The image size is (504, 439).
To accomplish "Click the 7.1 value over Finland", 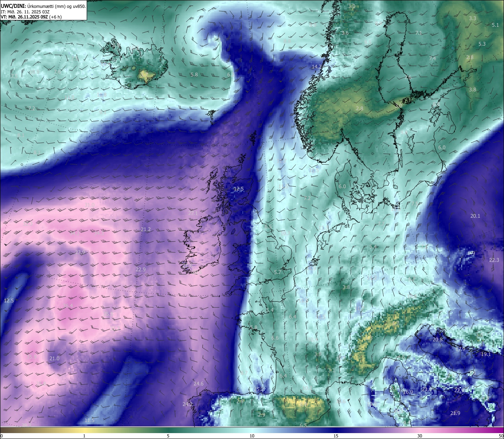I will click(x=419, y=33).
